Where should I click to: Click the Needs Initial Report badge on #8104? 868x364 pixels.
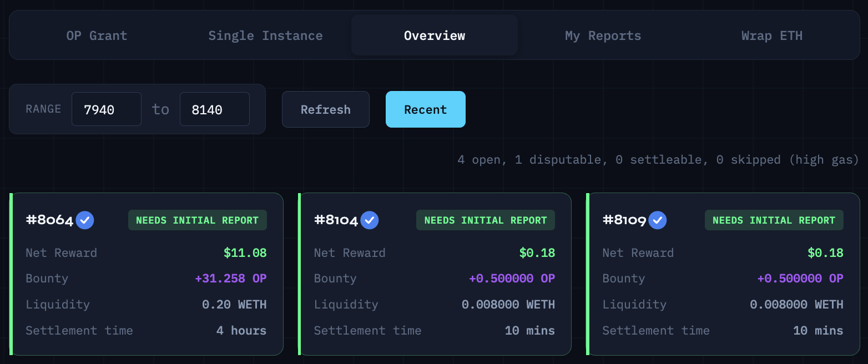(486, 220)
